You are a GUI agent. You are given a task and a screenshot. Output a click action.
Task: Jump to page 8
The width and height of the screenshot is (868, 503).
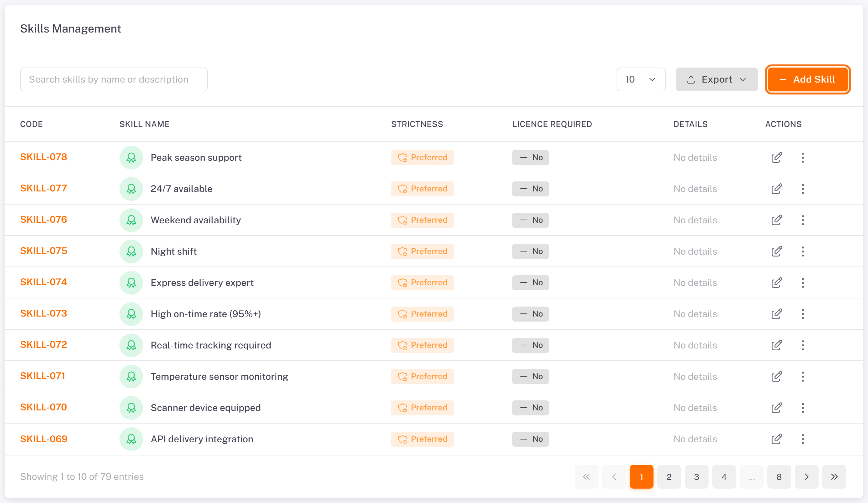click(x=779, y=476)
